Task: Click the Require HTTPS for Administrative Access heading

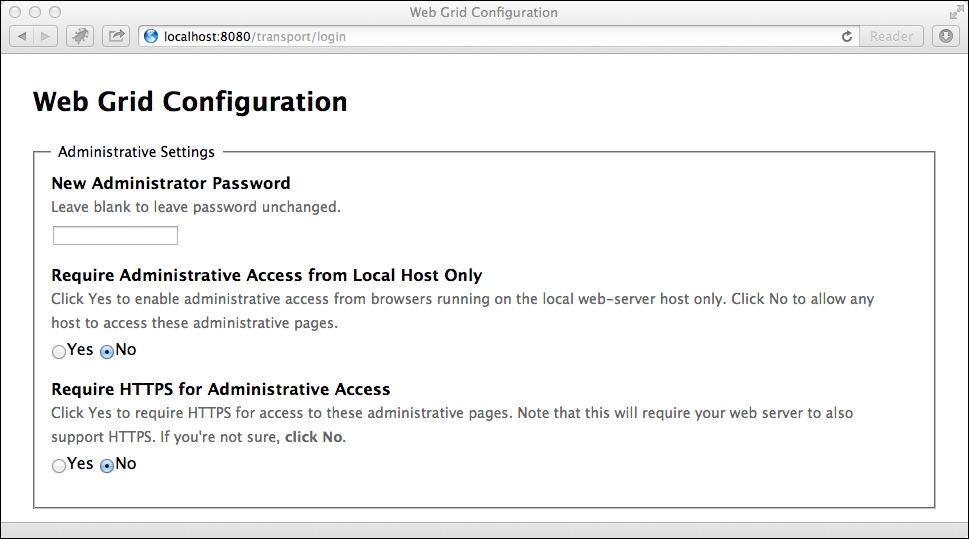Action: click(221, 389)
